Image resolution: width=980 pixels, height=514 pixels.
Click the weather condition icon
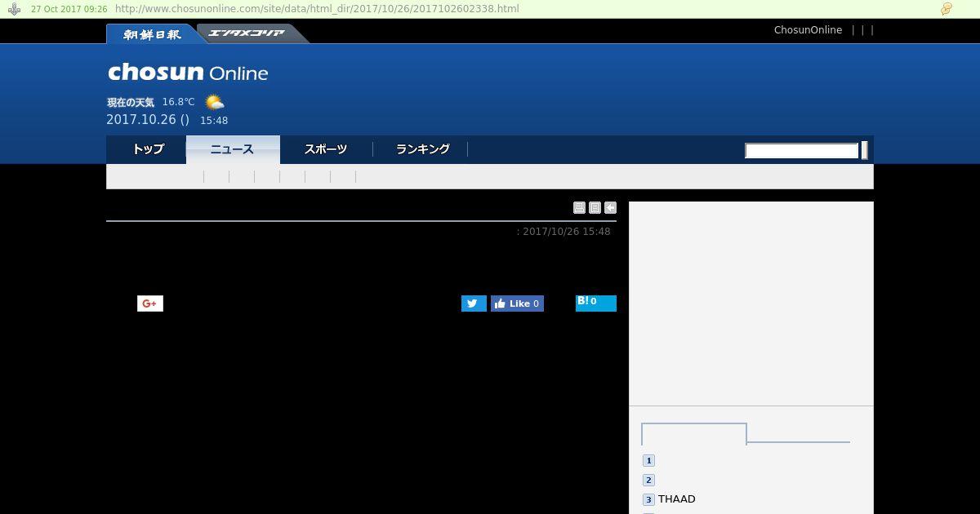pyautogui.click(x=214, y=103)
